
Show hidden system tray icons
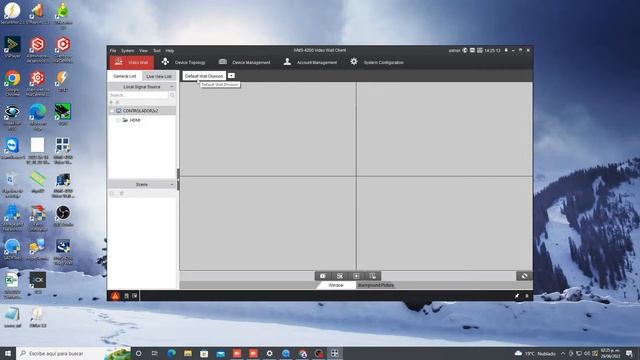click(x=563, y=353)
